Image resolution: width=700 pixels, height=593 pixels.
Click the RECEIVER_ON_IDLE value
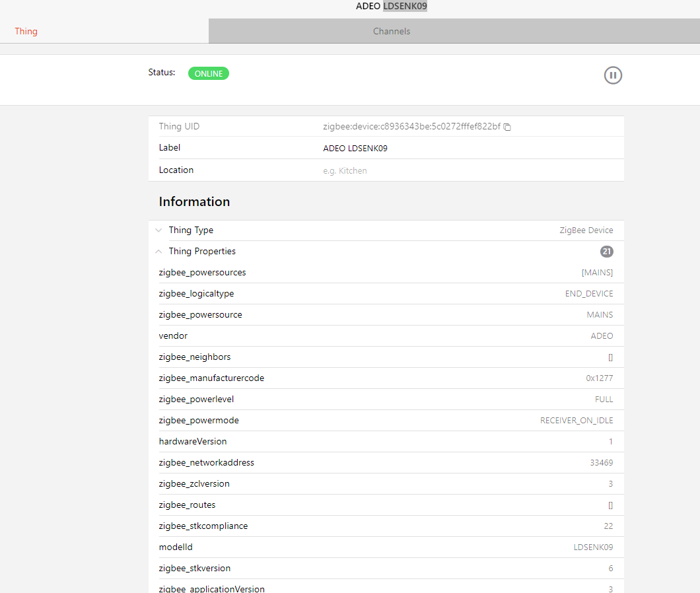tap(577, 420)
